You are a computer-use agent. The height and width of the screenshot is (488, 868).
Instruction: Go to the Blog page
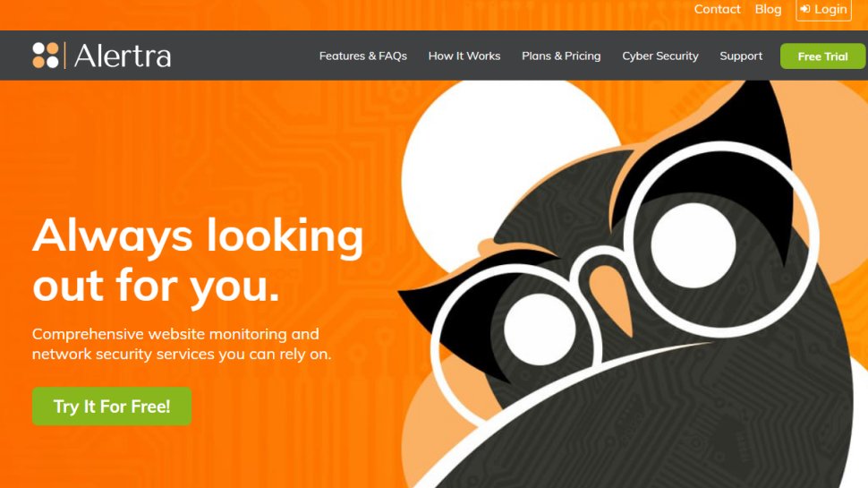click(768, 10)
